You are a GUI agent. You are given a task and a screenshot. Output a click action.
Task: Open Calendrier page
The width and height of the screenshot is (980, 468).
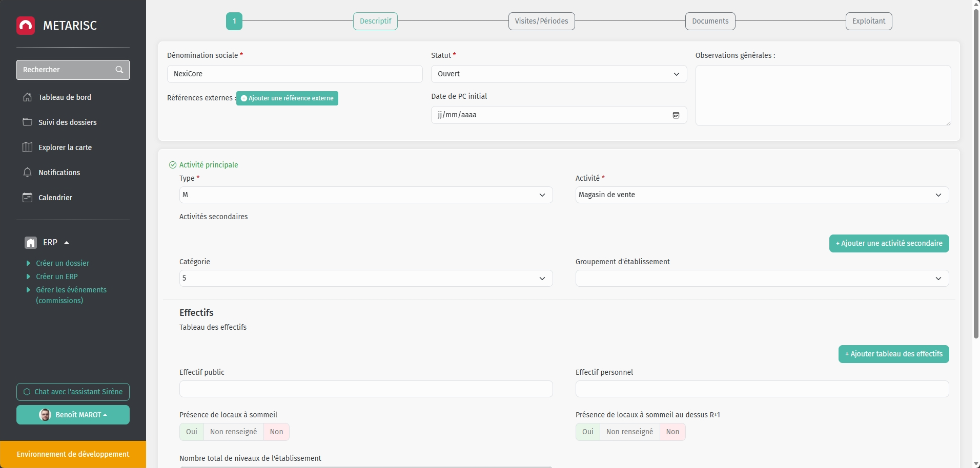coord(55,198)
